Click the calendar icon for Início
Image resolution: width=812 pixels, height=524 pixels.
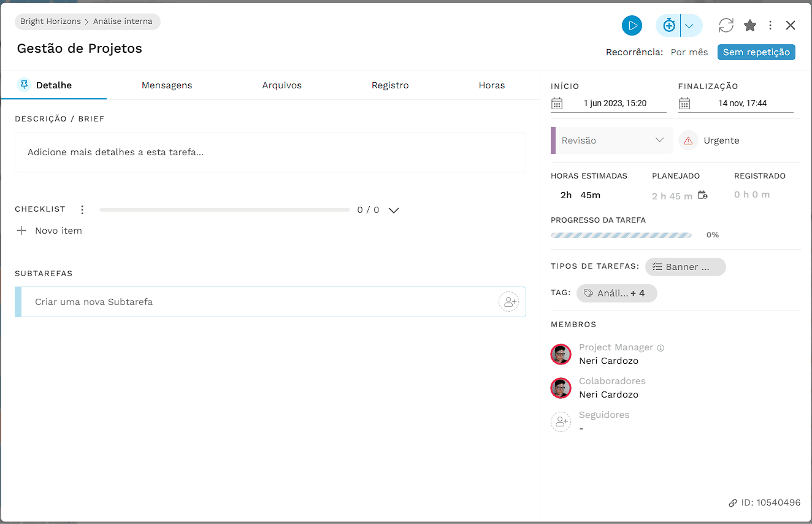point(557,103)
